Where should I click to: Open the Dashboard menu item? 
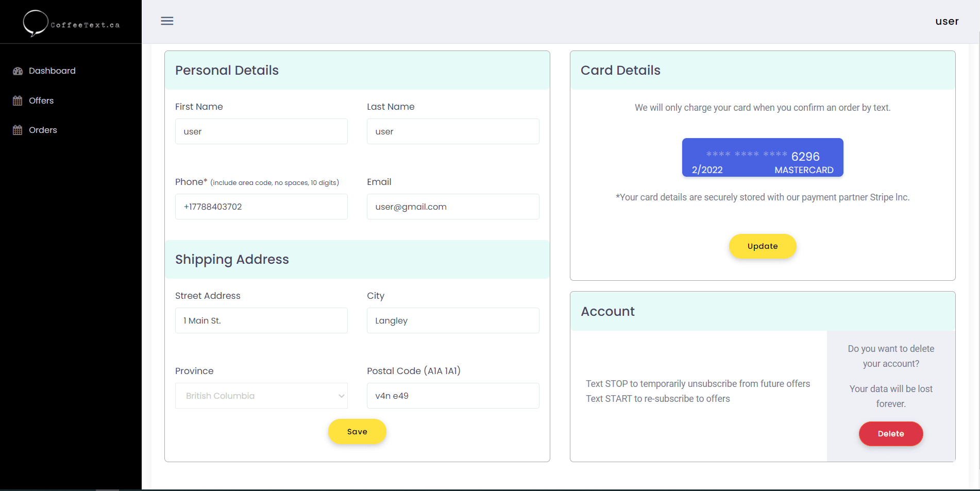[x=52, y=71]
